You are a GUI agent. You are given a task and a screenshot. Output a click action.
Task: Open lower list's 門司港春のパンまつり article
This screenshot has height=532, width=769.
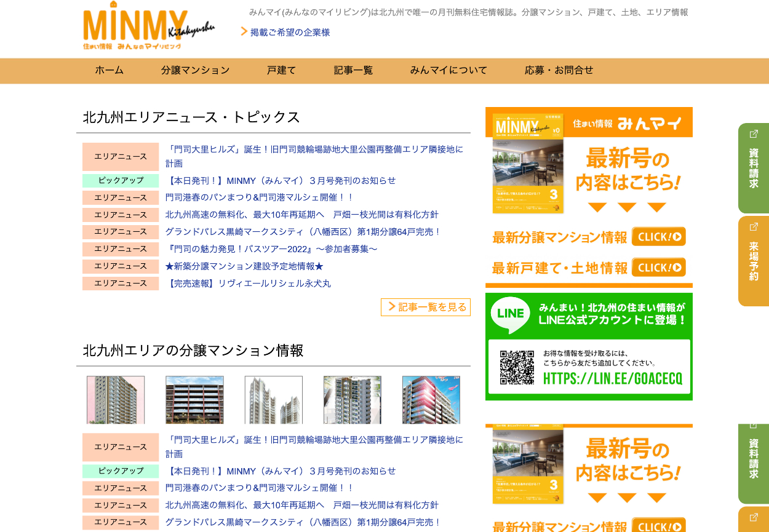[260, 488]
